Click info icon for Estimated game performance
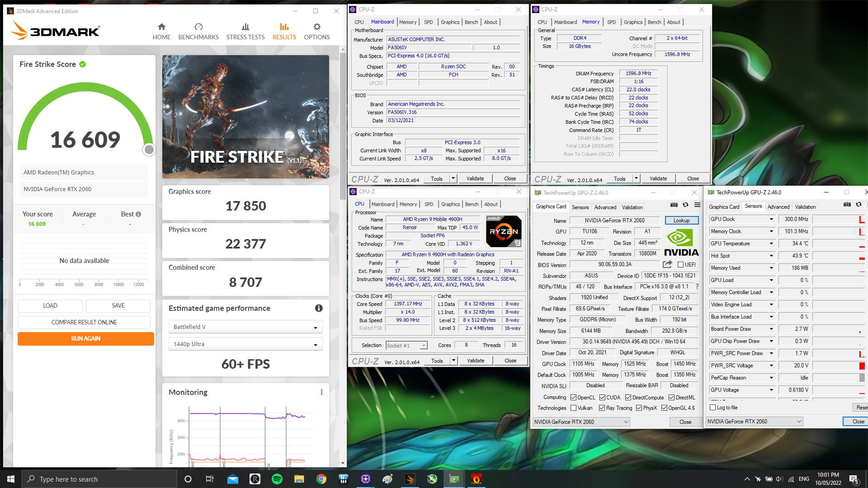868x488 pixels. click(319, 308)
